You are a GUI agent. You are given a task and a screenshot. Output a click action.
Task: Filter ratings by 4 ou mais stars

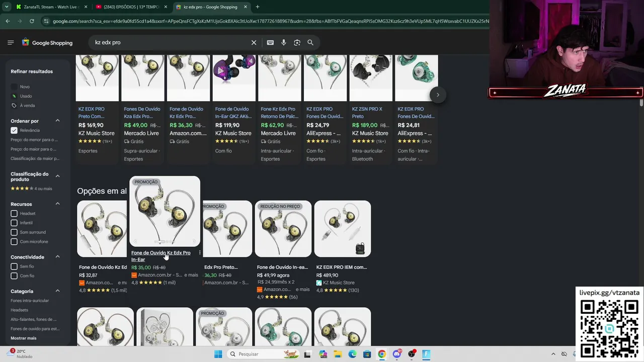(x=31, y=189)
